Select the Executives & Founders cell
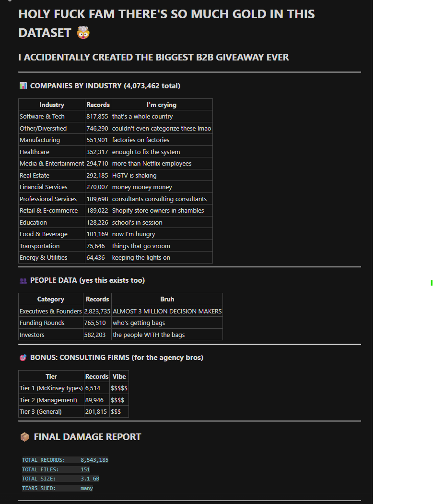433x504 pixels. point(50,311)
